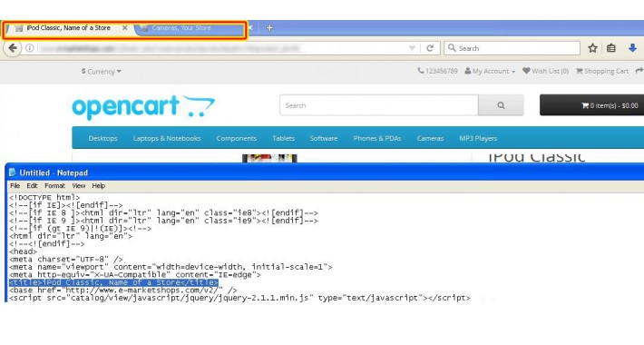Open the Tablets category
This screenshot has height=345, width=644.
point(283,138)
